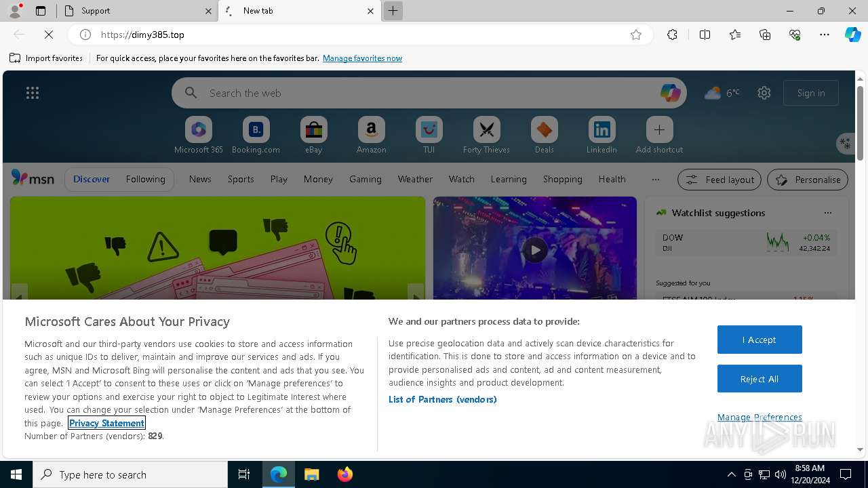The height and width of the screenshot is (488, 868).
Task: Open the Collections icon
Action: coord(765,35)
